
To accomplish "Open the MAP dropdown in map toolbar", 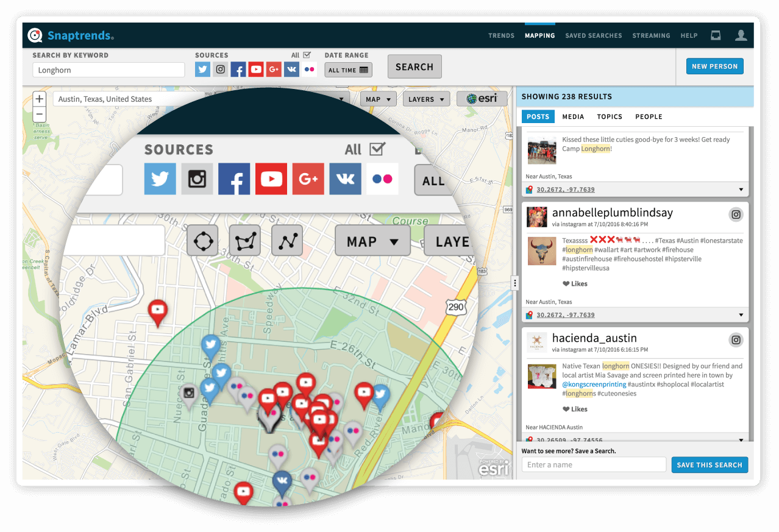I will coord(379,99).
